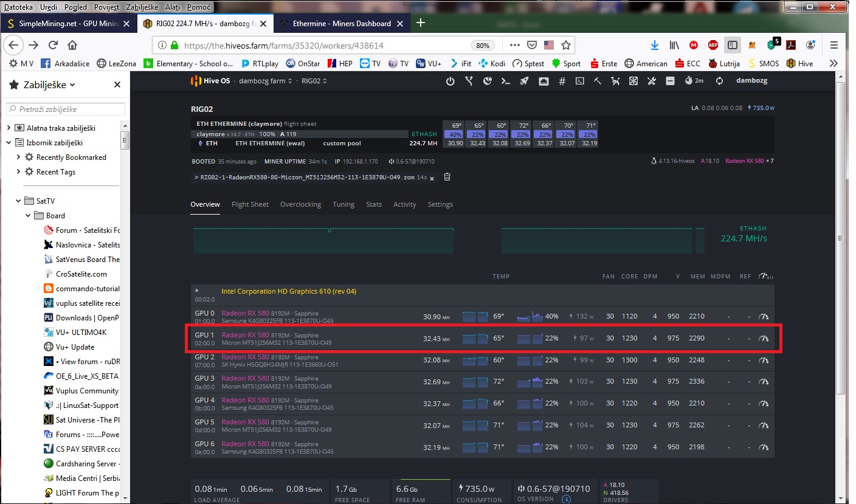Screen dimensions: 856x504
Task: Collapse the SatTV bookmarks folder
Action: (x=19, y=201)
